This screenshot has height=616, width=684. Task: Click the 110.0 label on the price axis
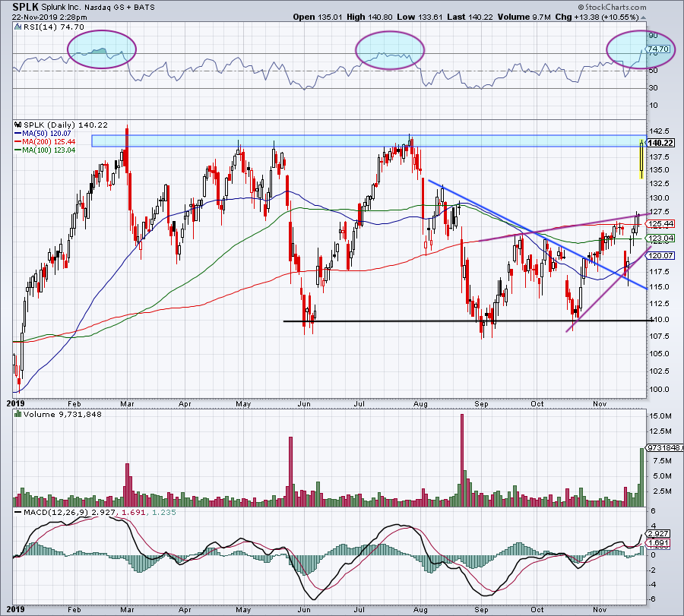[x=659, y=320]
